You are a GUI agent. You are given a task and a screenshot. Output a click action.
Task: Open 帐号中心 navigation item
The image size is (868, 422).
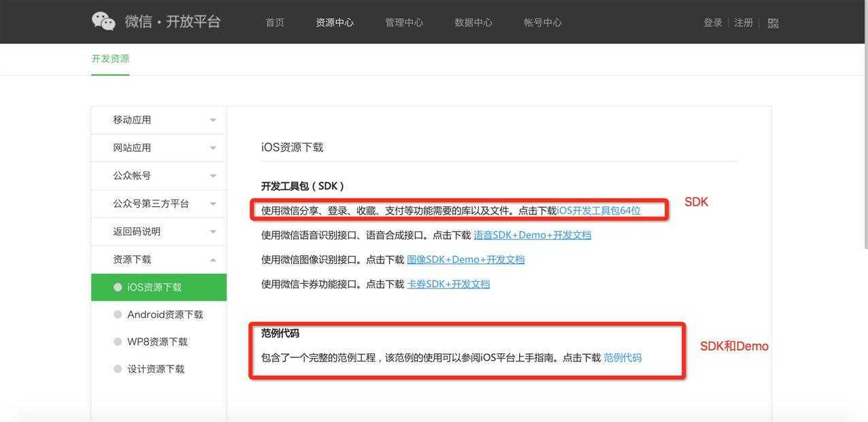click(543, 22)
